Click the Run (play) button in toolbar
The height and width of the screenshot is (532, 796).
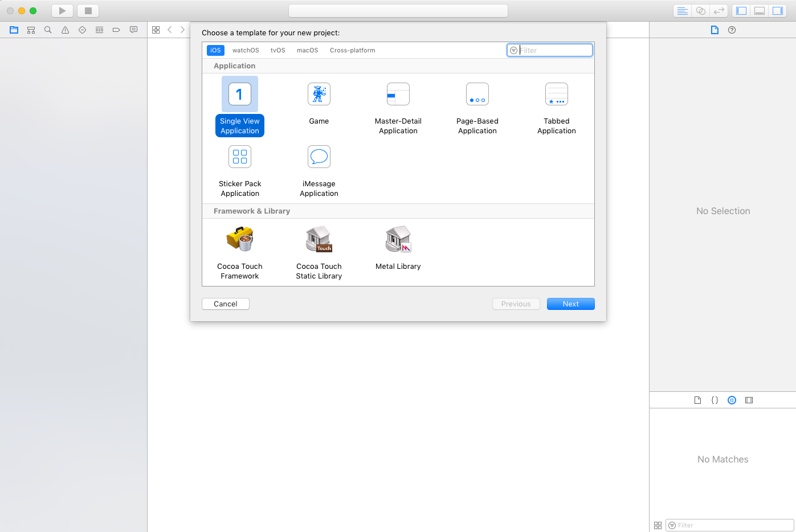click(62, 11)
